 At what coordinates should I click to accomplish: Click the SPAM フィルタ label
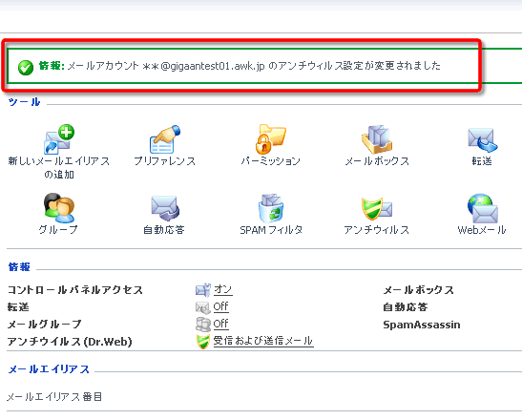coord(271,230)
